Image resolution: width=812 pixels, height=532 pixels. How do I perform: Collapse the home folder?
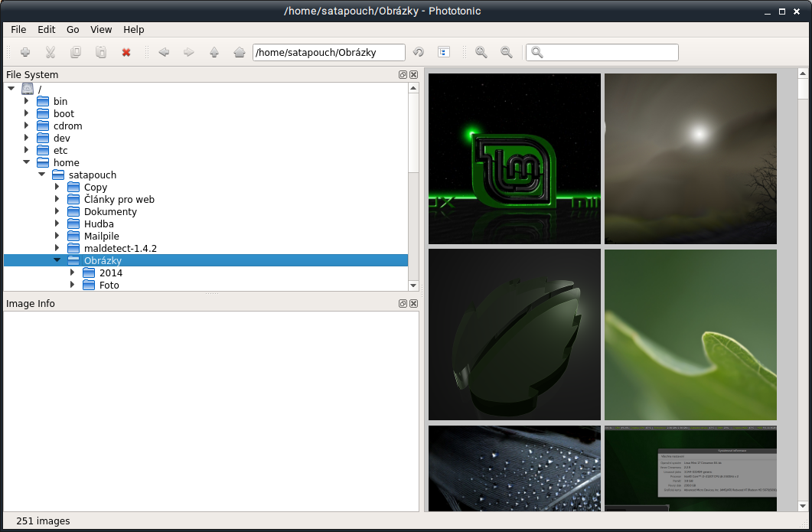click(x=27, y=162)
